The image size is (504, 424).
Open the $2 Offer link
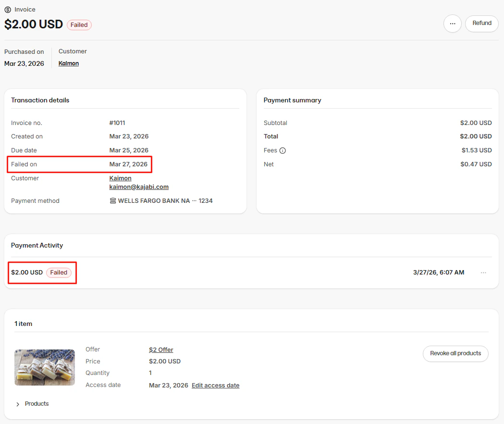(x=161, y=349)
